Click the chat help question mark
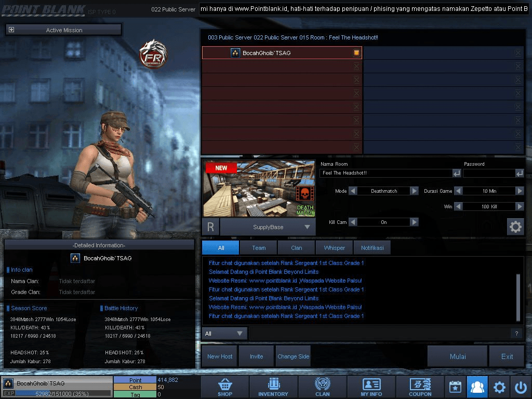This screenshot has height=399, width=532. point(516,334)
